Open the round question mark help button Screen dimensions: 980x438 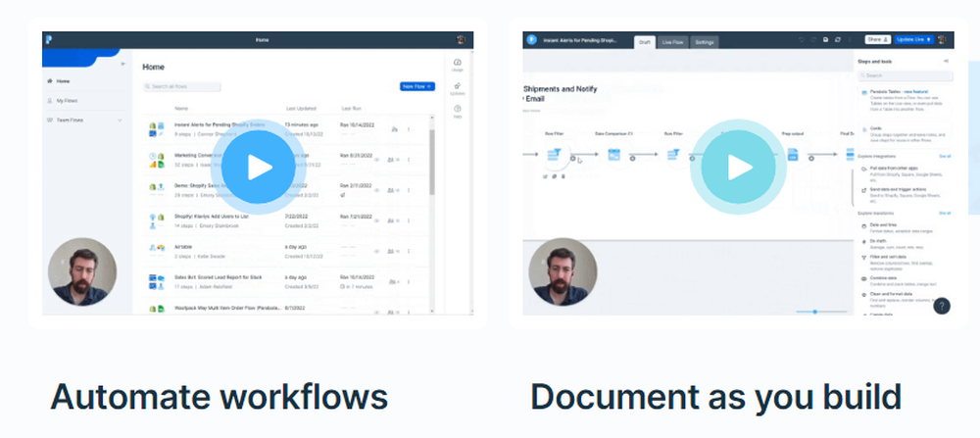(941, 306)
